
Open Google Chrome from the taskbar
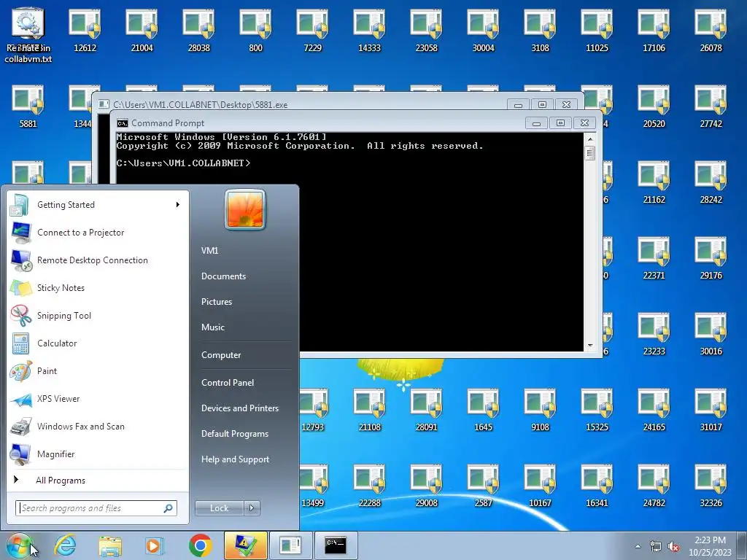200,545
